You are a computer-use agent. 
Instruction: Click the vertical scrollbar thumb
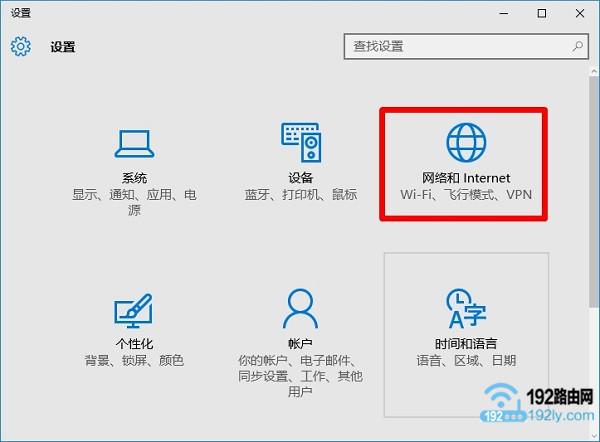(x=594, y=191)
